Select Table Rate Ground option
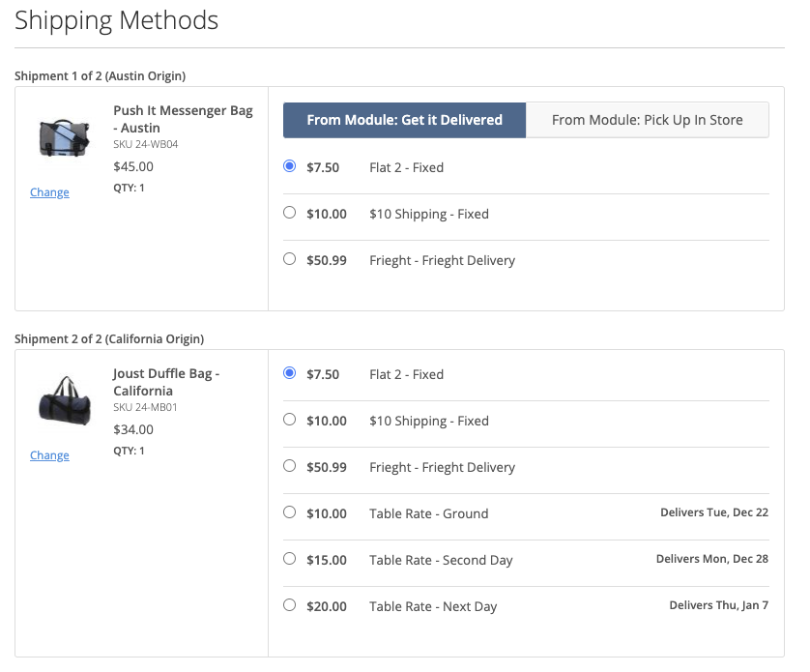This screenshot has width=810, height=672. tap(290, 512)
